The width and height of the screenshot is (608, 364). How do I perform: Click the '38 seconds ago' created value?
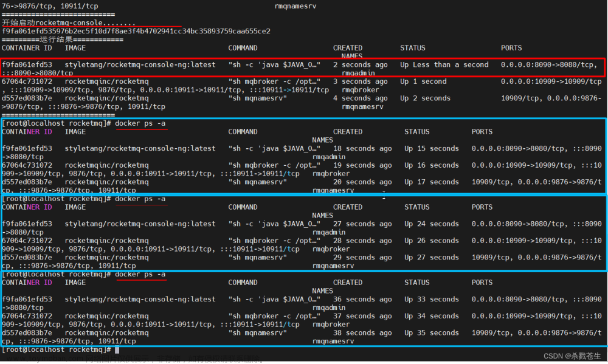[362, 332]
